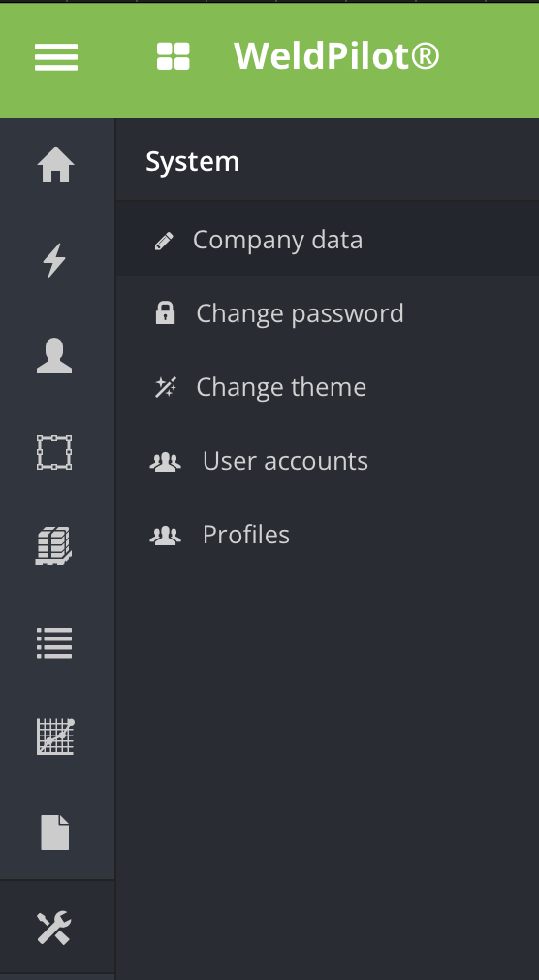The width and height of the screenshot is (539, 980).
Task: Open the document page sidebar icon
Action: coord(55,833)
